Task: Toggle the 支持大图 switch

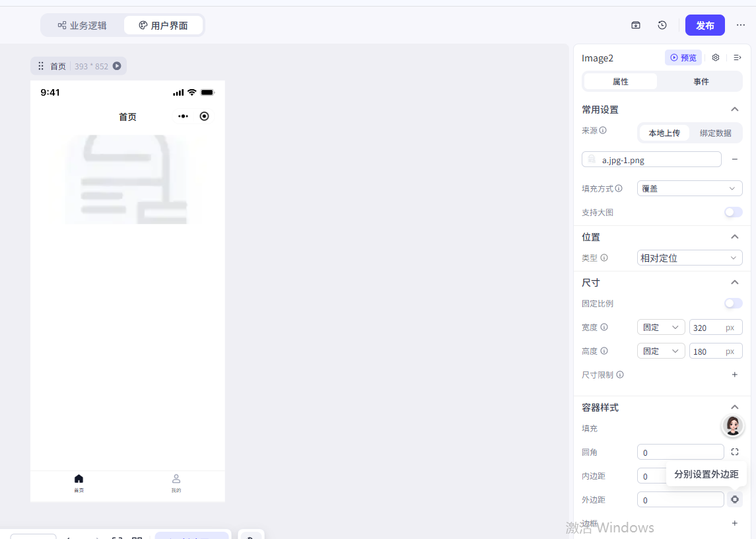Action: coord(733,212)
